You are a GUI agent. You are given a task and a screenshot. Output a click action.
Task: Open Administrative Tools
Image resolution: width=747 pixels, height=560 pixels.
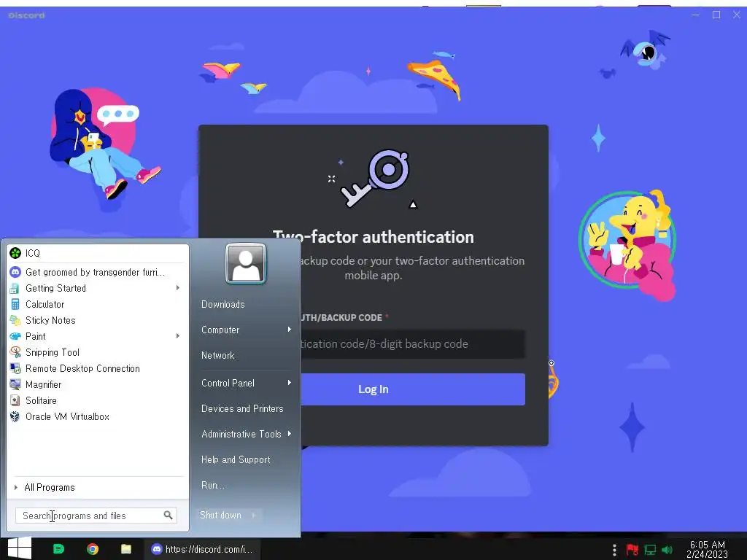[241, 434]
